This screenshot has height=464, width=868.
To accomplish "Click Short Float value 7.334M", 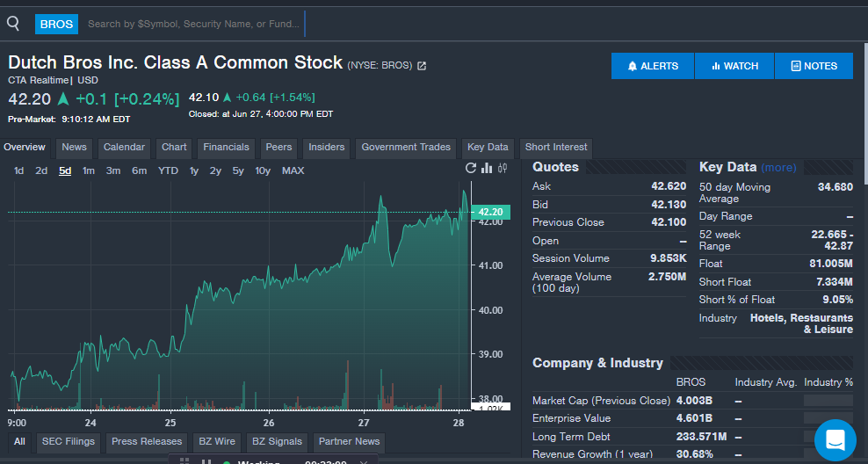I will pyautogui.click(x=835, y=282).
